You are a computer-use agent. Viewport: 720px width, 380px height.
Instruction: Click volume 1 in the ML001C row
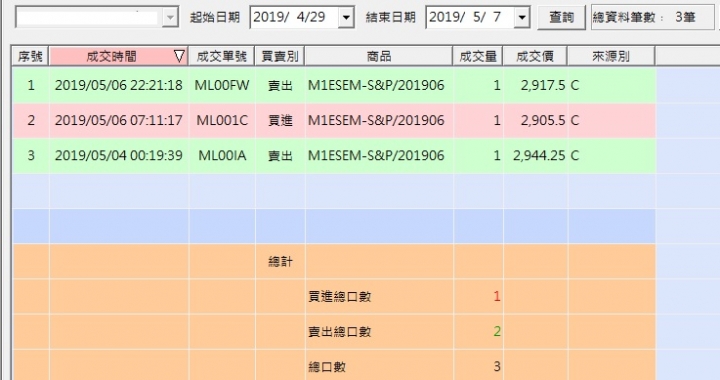497,120
